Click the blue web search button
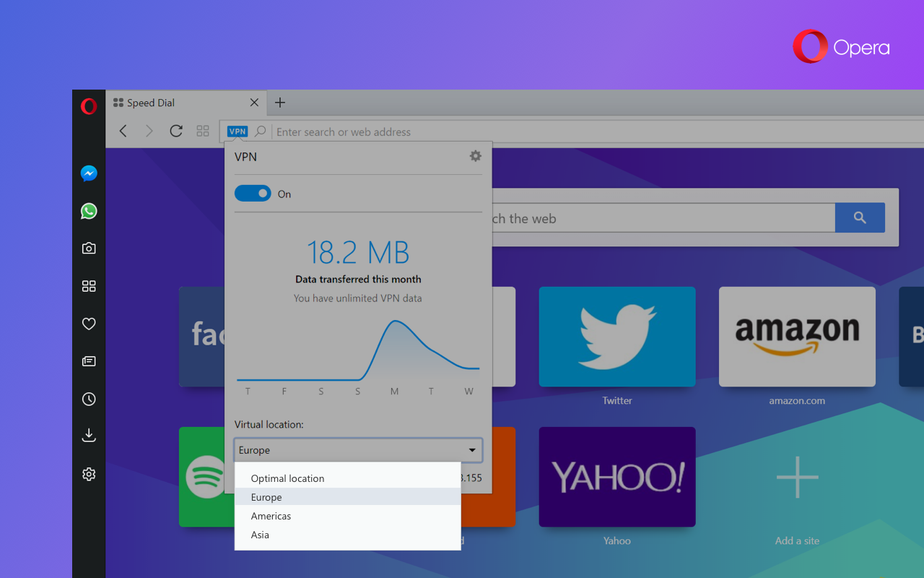The image size is (924, 578). [x=859, y=217]
